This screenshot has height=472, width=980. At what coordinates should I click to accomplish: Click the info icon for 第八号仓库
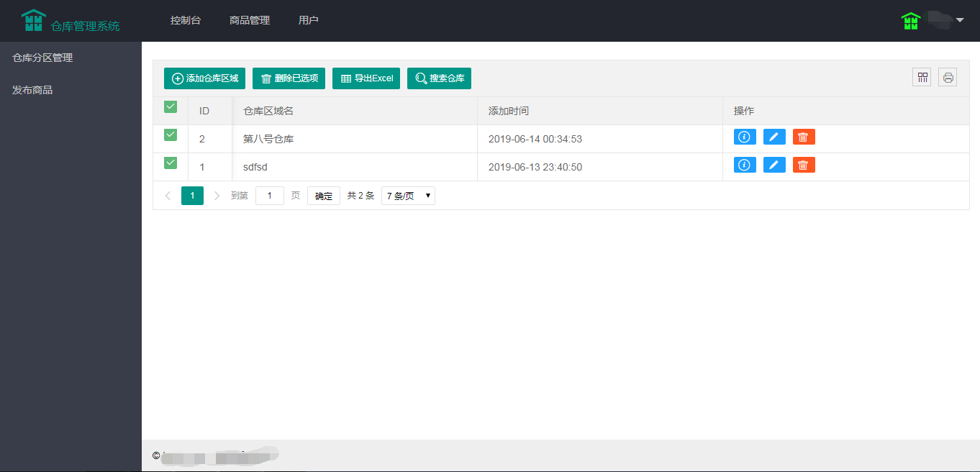[745, 137]
